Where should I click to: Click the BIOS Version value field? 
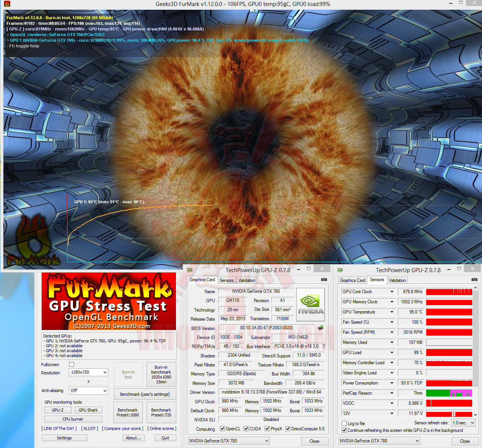pyautogui.click(x=267, y=328)
